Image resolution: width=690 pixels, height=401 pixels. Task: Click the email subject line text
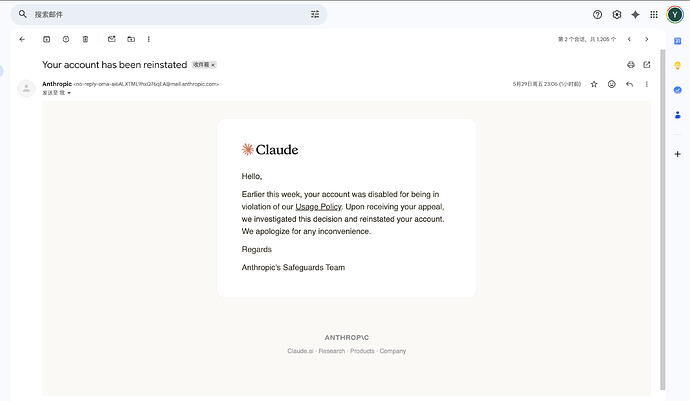(x=114, y=65)
